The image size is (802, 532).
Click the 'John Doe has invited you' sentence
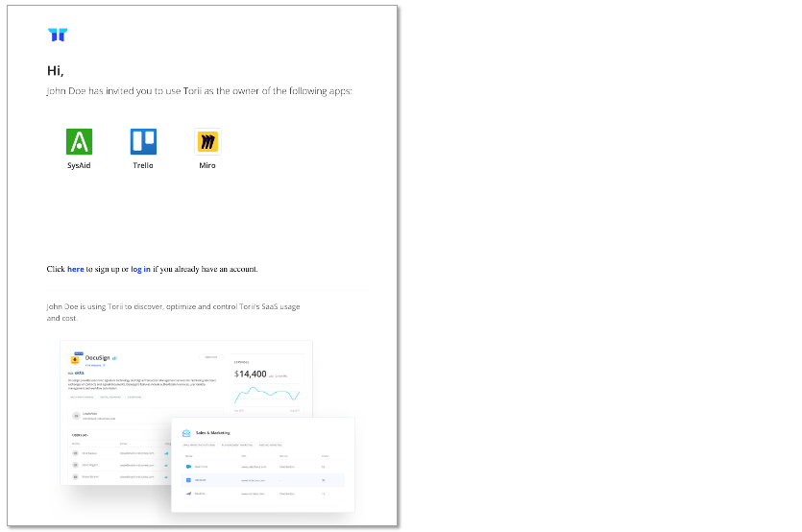[200, 91]
